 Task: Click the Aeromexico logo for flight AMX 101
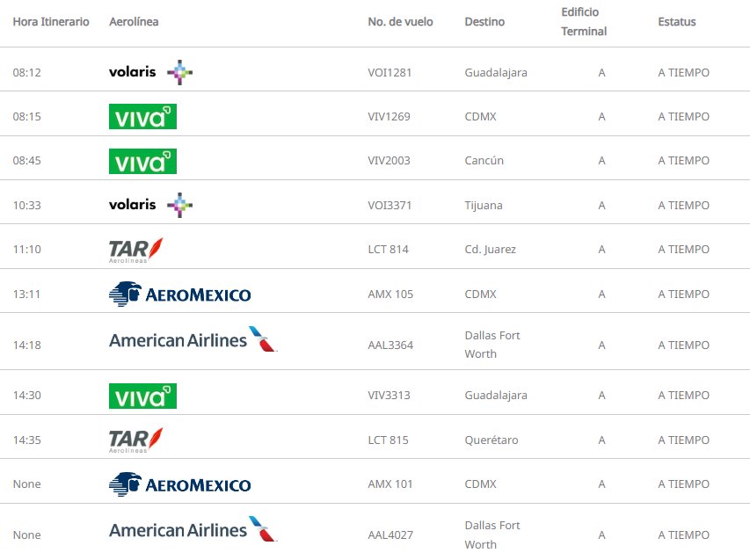click(179, 484)
